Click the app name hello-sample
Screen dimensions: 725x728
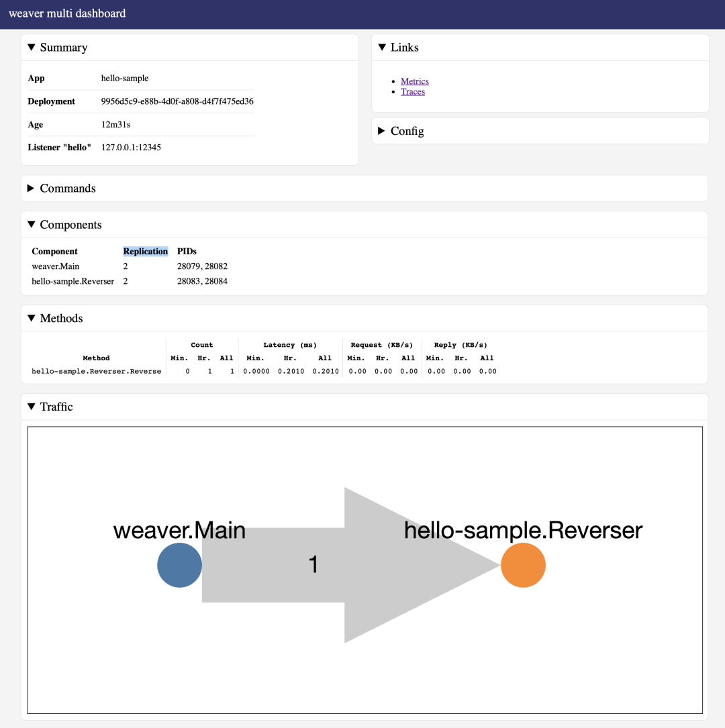(x=125, y=78)
